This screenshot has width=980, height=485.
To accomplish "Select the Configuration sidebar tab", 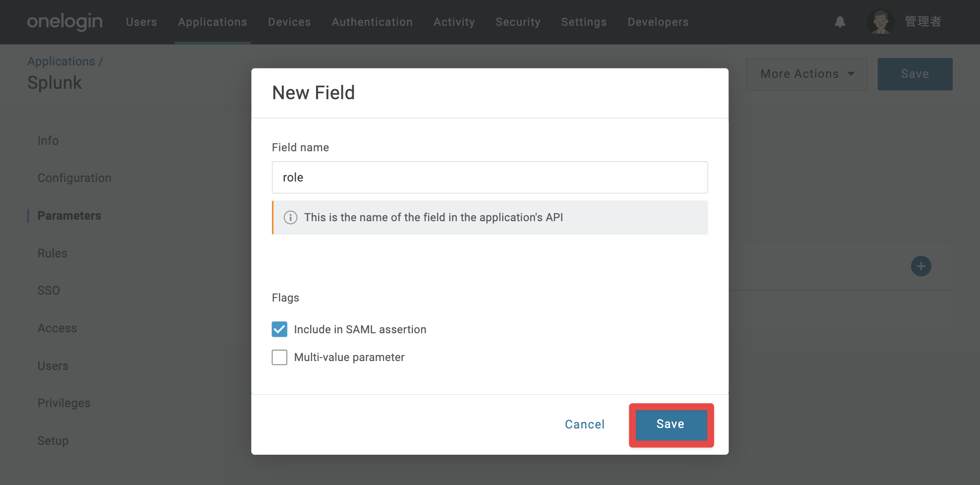I will pos(74,178).
